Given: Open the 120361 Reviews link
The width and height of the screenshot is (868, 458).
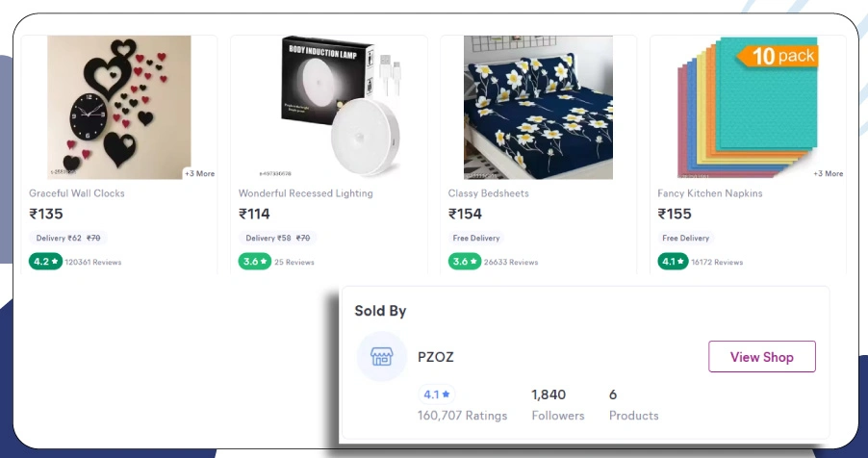Looking at the screenshot, I should 93,262.
